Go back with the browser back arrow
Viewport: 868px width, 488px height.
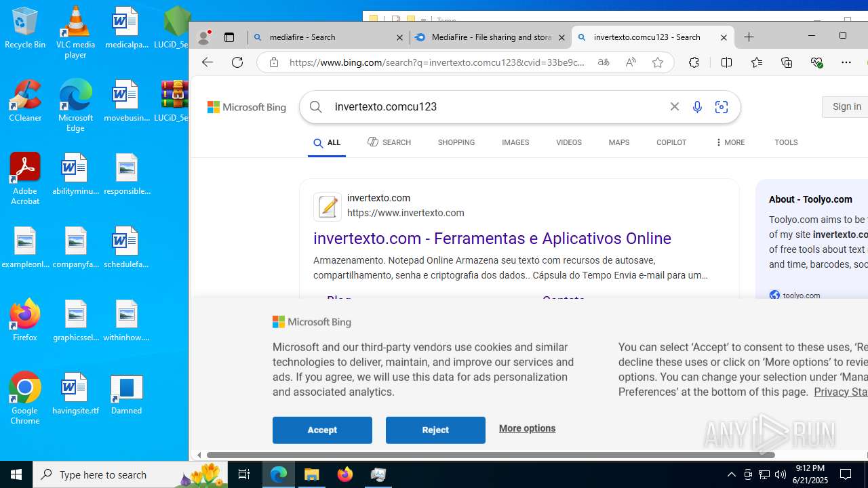point(208,62)
